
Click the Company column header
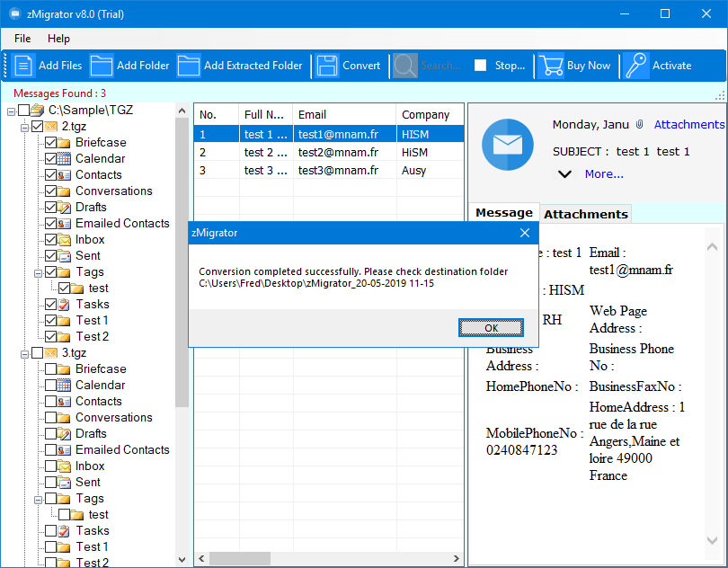(430, 115)
